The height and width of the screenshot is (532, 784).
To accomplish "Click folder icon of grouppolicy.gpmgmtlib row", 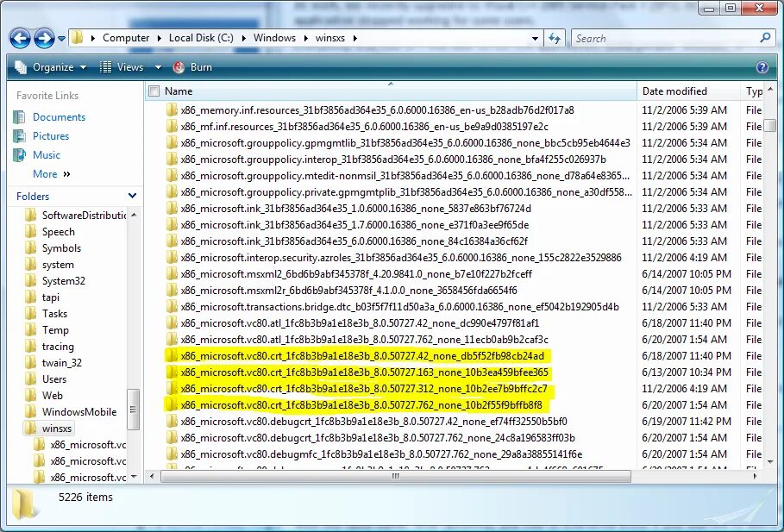I will 172,143.
